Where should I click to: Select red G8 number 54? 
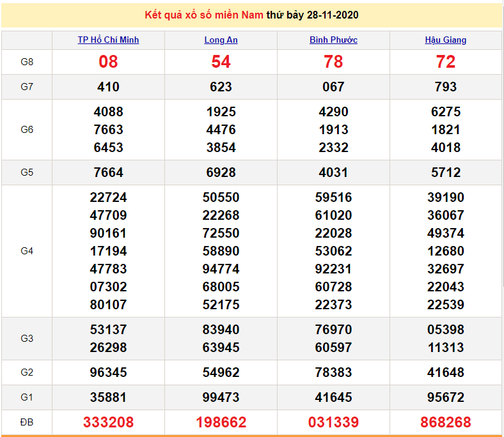point(221,62)
